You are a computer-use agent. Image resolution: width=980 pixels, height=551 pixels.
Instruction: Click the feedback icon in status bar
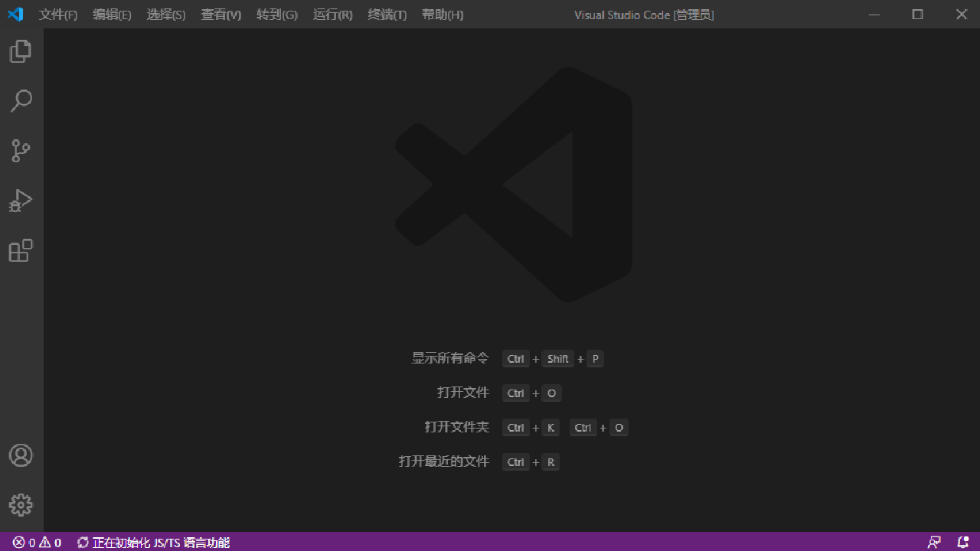pyautogui.click(x=934, y=543)
